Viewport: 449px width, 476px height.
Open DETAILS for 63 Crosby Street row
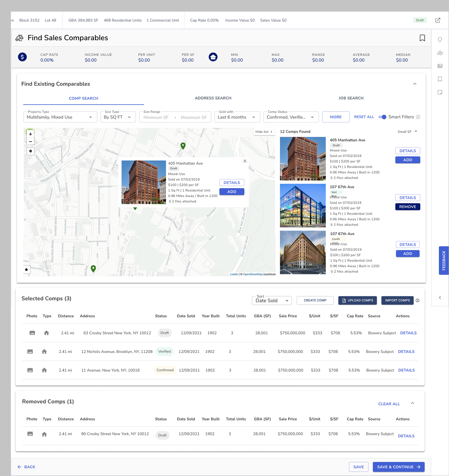pos(408,333)
